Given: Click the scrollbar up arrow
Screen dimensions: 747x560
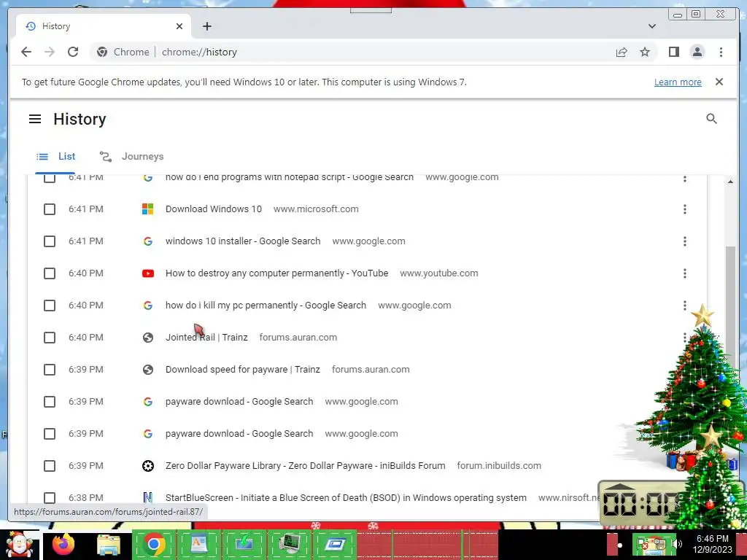Looking at the screenshot, I should pos(729,182).
